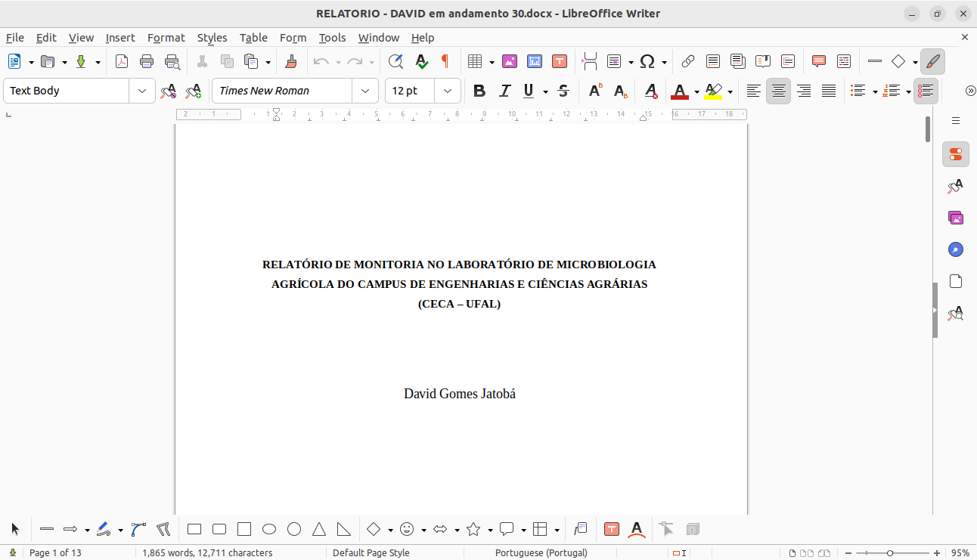Click the vertical scrollbar thumb
Image resolution: width=977 pixels, height=560 pixels.
(x=928, y=129)
